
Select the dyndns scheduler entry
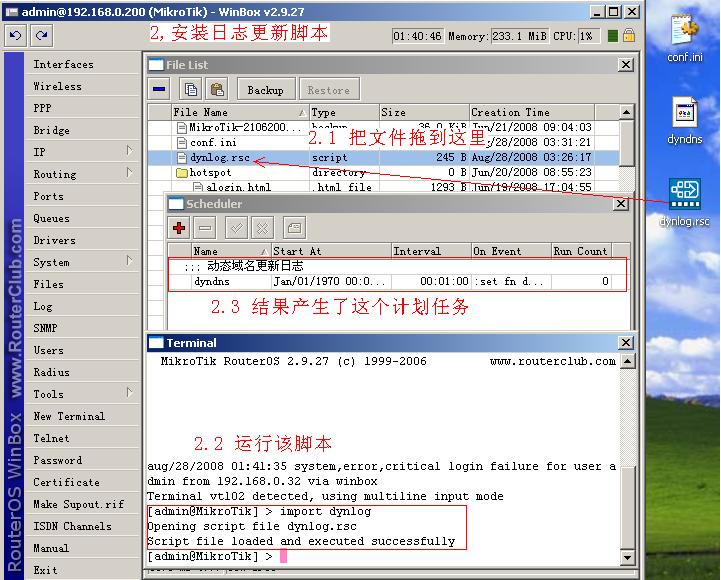point(398,281)
